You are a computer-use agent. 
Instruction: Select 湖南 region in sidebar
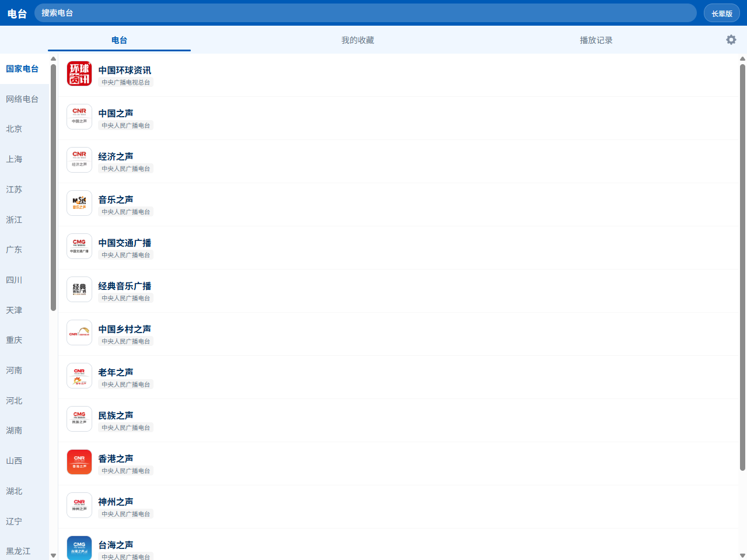pos(25,430)
